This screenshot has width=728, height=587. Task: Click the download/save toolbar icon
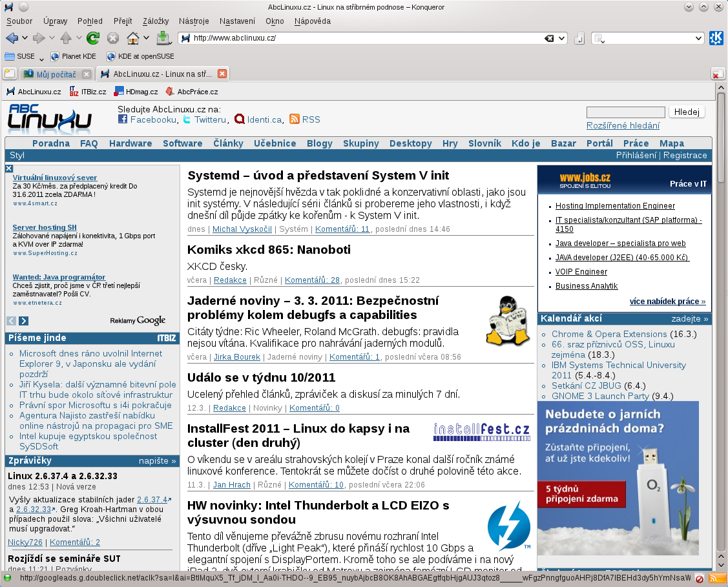[163, 38]
